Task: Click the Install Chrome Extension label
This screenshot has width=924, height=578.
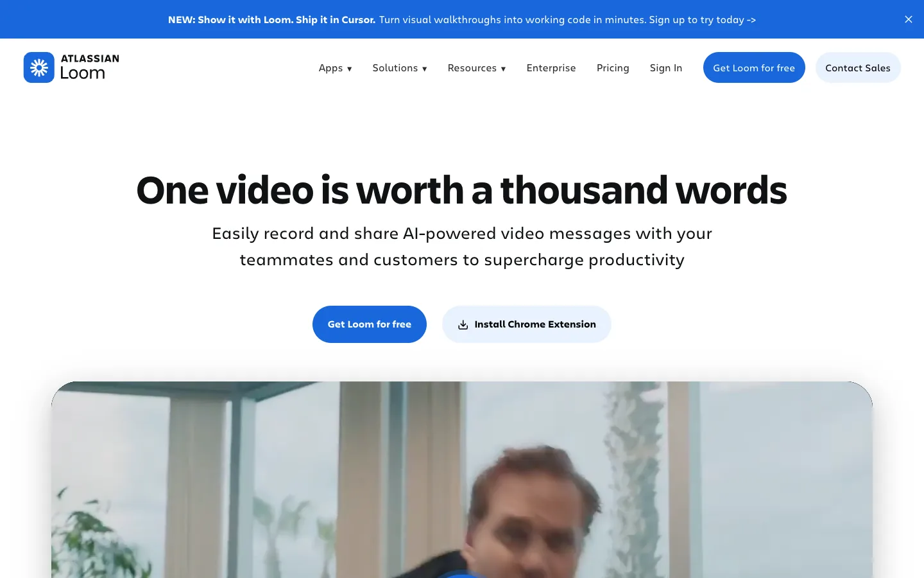Action: (535, 324)
